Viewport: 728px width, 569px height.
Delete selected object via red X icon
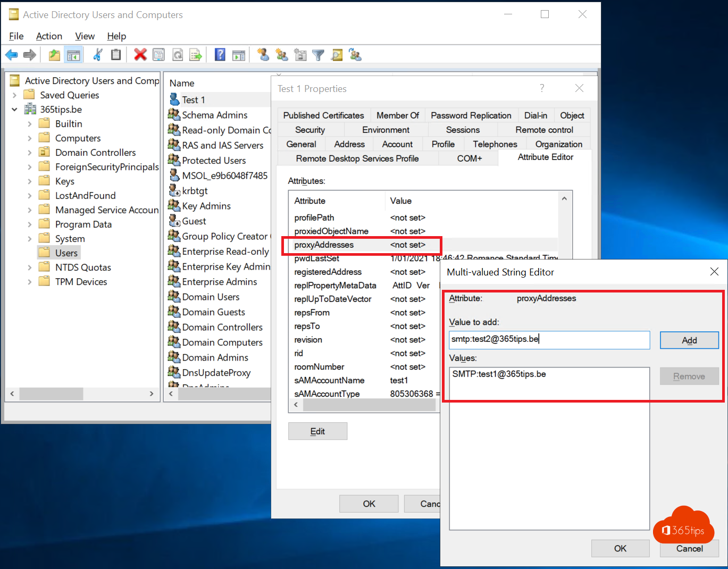(140, 54)
